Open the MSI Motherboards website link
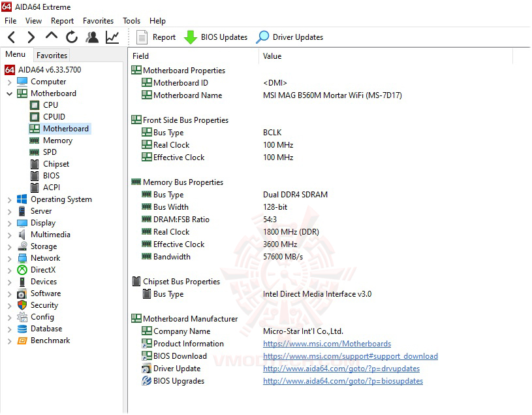This screenshot has width=532, height=415. click(326, 343)
